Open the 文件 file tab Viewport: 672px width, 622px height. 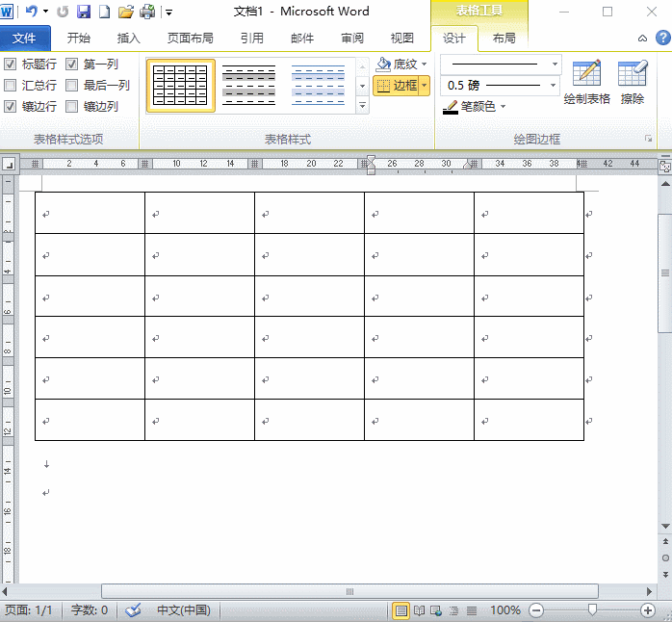pos(25,39)
